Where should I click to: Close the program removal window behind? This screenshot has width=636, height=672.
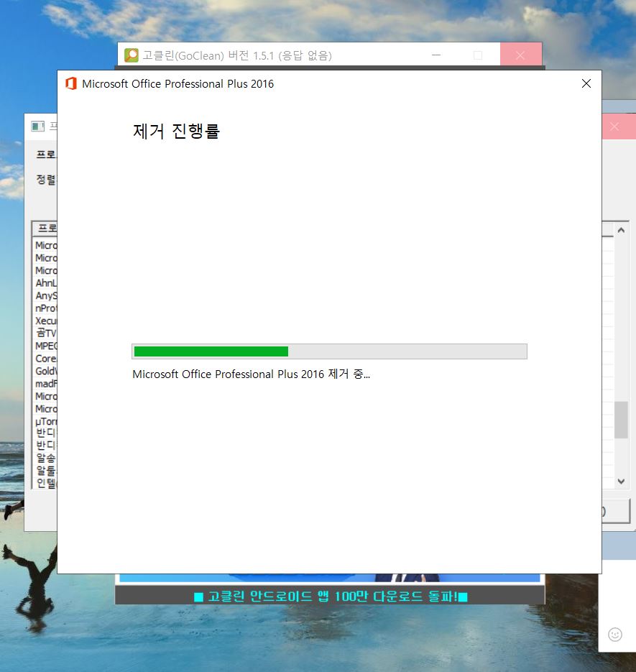[x=616, y=126]
